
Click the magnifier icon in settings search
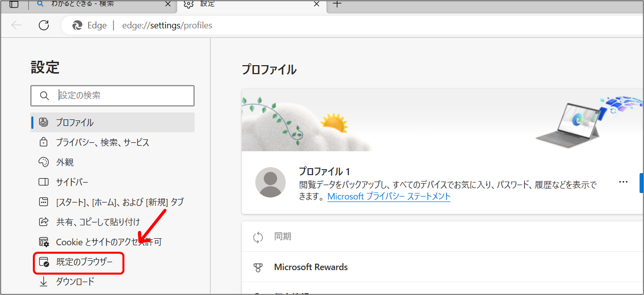[x=44, y=96]
